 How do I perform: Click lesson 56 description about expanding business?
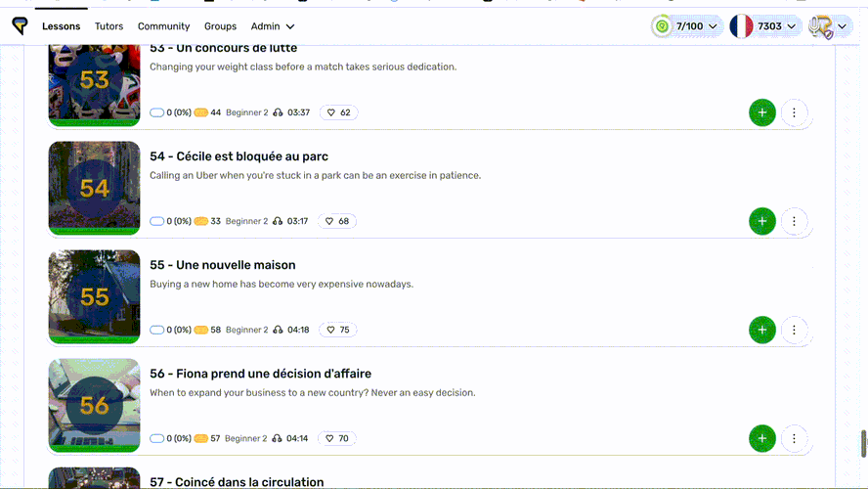point(312,392)
